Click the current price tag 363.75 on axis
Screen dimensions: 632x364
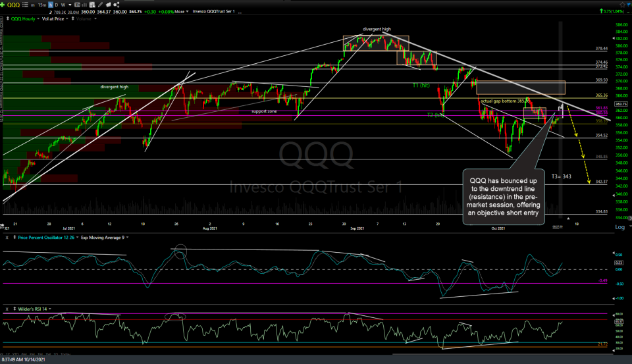tap(621, 104)
